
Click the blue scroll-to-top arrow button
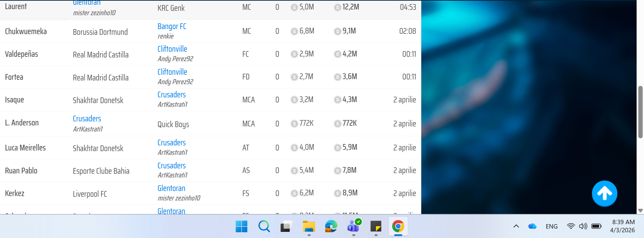[604, 193]
